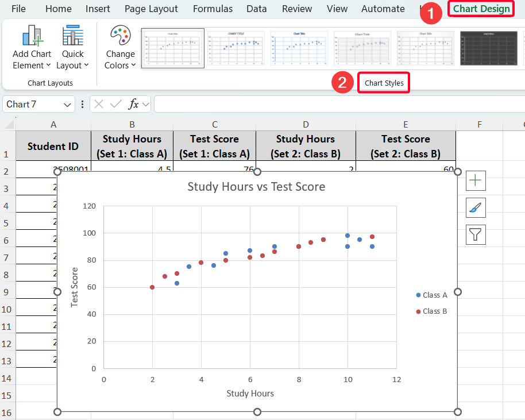This screenshot has width=525, height=420.
Task: Click the Add Chart Element icon
Action: point(32,36)
